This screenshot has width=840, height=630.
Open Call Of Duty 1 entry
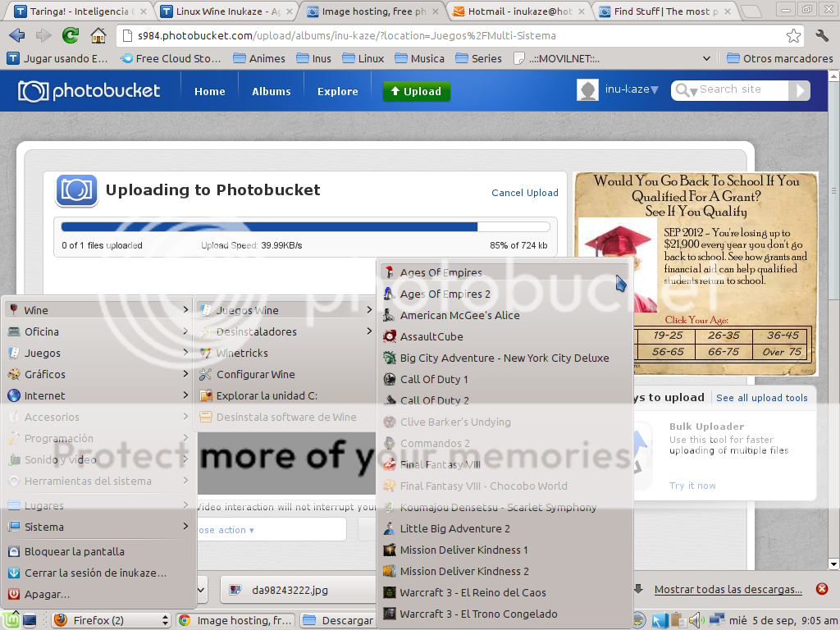504,379
